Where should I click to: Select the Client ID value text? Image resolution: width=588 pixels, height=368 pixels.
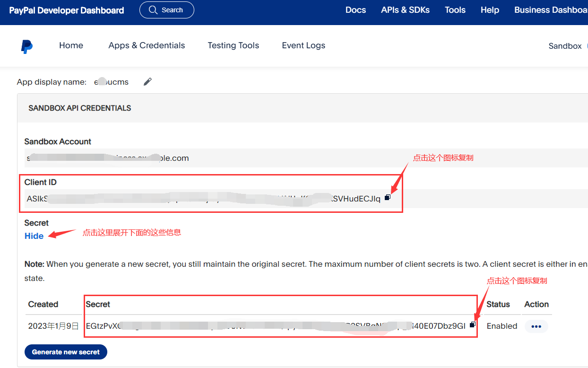(x=203, y=199)
